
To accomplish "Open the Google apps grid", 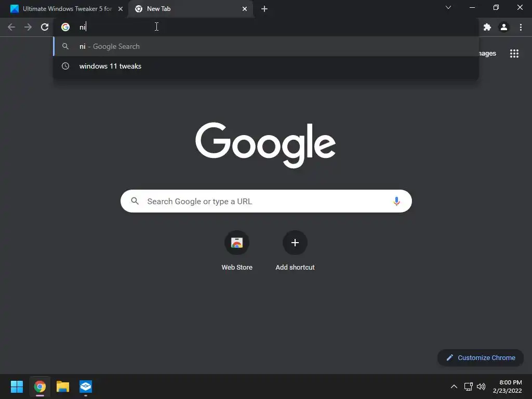I will [x=514, y=54].
